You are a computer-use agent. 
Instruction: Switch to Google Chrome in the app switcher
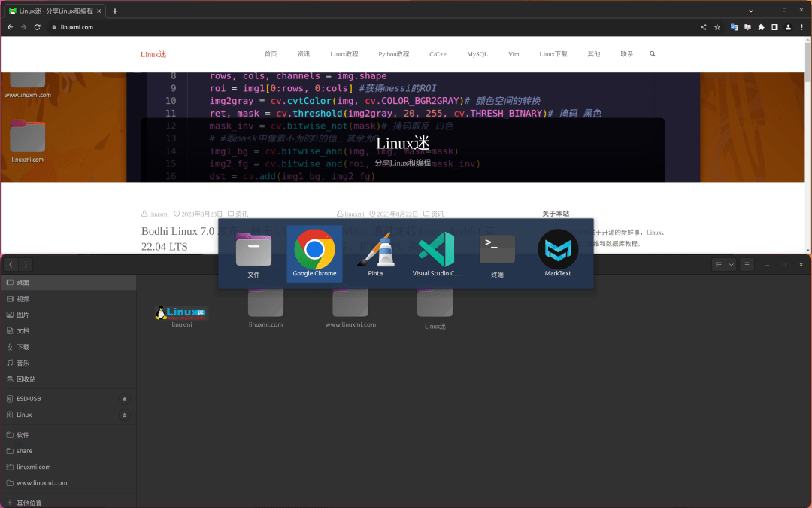click(314, 254)
